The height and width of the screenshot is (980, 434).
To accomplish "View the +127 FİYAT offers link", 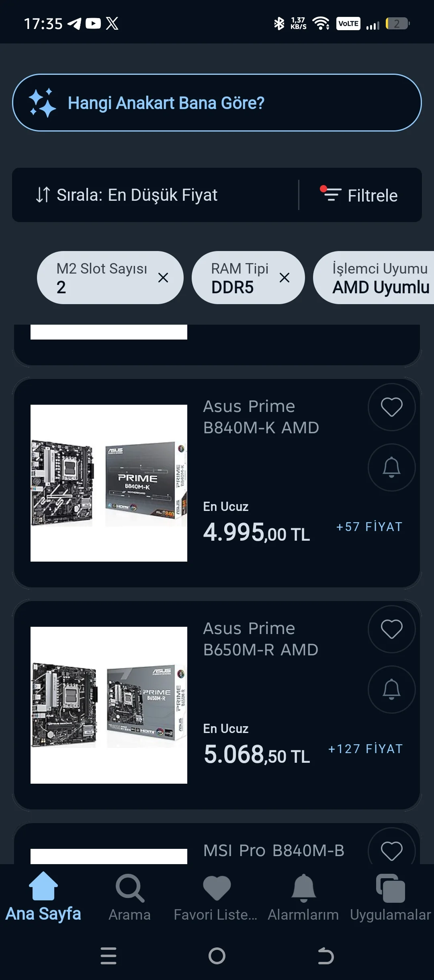I will (365, 749).
